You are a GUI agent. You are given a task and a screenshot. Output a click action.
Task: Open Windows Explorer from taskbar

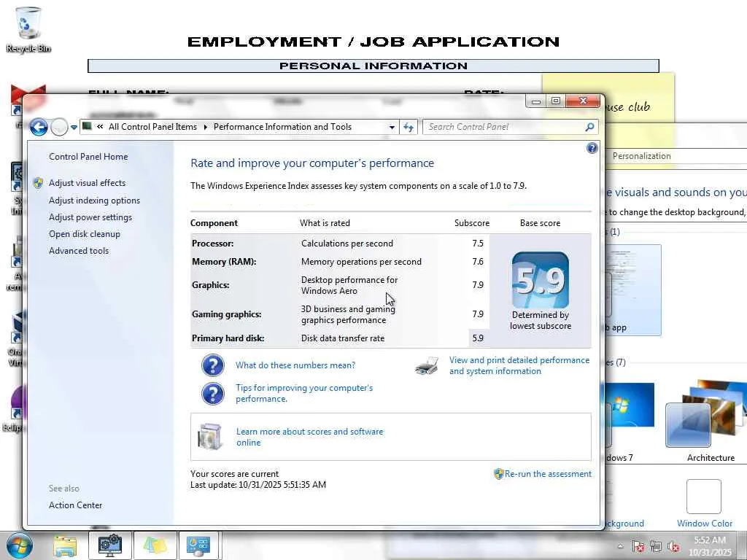pos(65,546)
